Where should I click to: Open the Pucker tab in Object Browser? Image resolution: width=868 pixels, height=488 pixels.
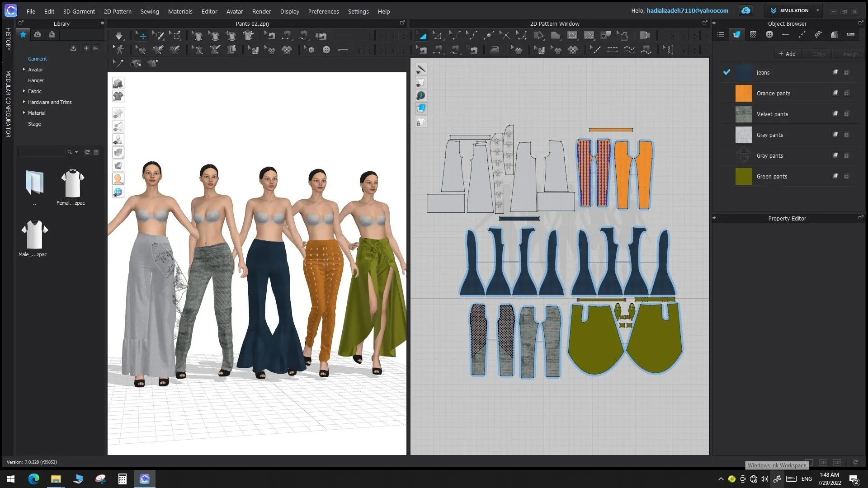[x=818, y=34]
